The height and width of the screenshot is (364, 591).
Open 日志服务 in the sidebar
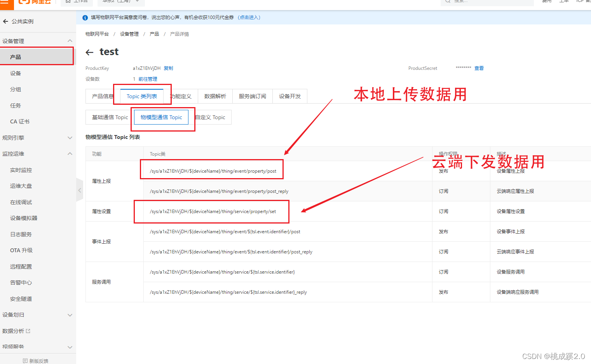pos(21,234)
